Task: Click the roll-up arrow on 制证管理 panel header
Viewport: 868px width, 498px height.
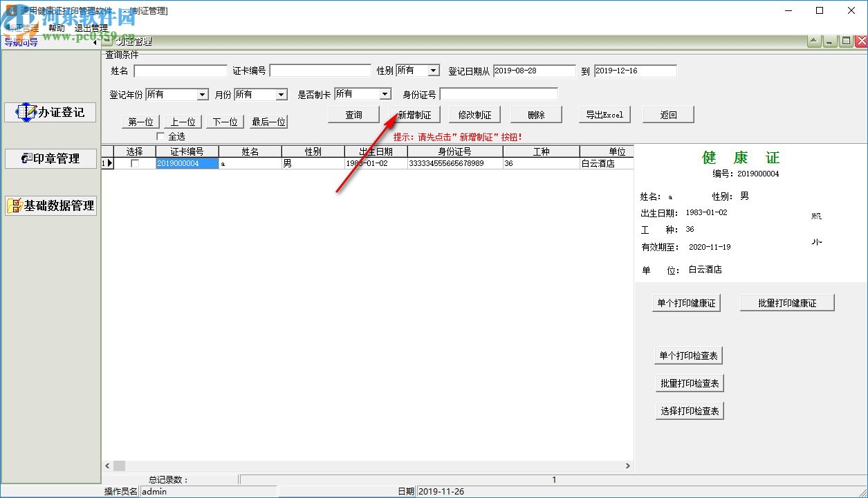Action: pos(814,41)
